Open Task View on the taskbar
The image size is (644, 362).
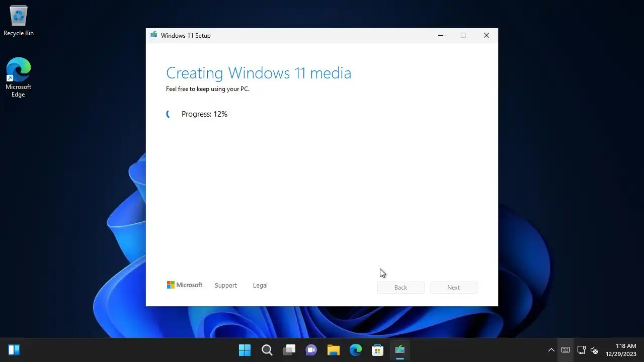pyautogui.click(x=289, y=350)
